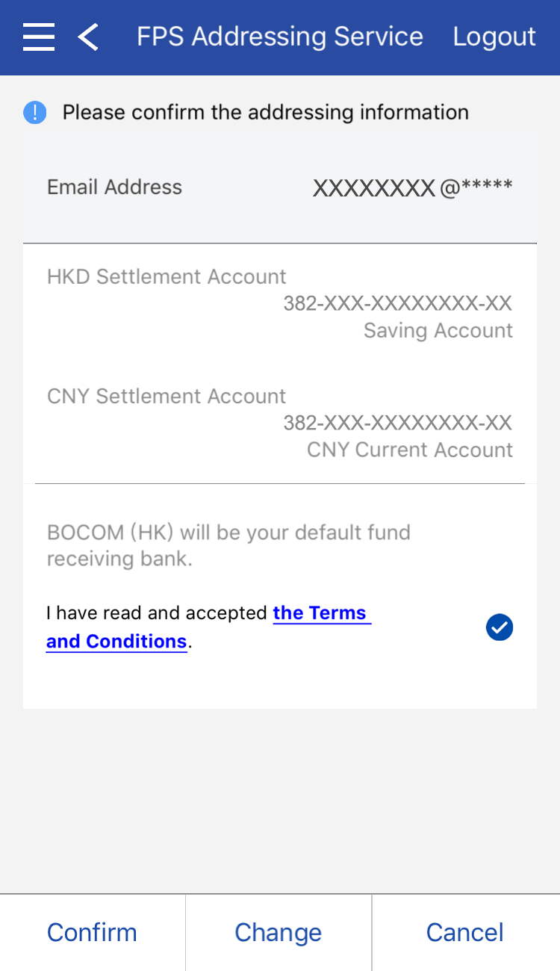The image size is (560, 971).
Task: Tap the 'Please confirm the addressing information' message
Action: (265, 113)
